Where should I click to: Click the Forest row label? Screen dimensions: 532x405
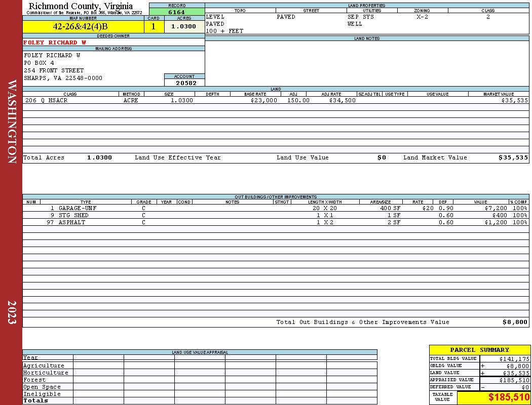point(34,380)
